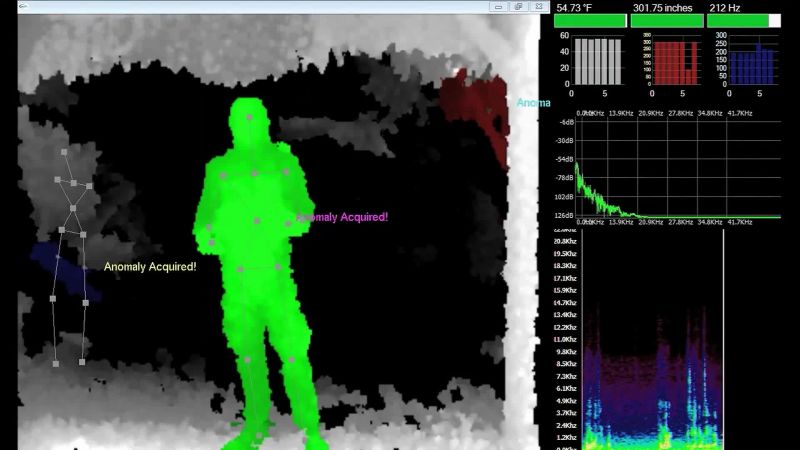Select the dark blue anomaly region
Viewport: 800px width, 450px height.
coord(65,271)
